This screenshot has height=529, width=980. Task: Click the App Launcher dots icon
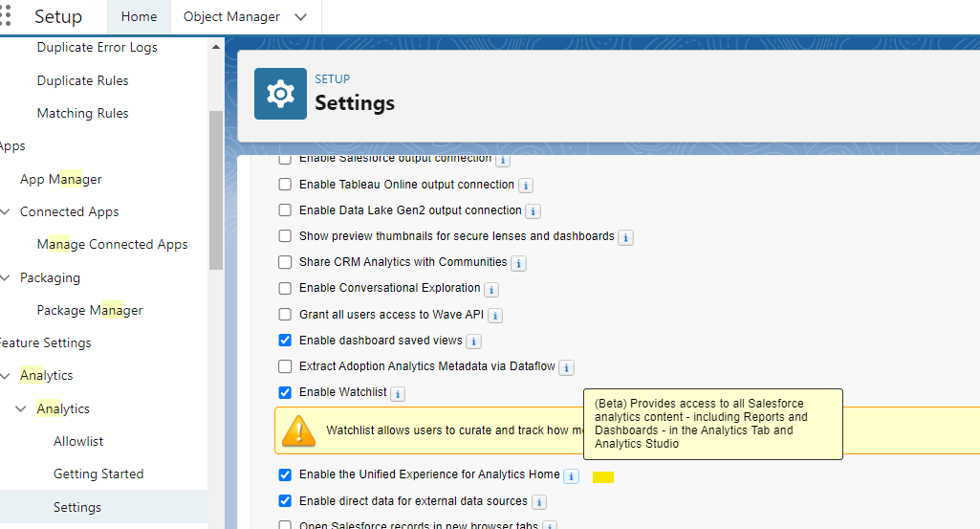coord(6,16)
